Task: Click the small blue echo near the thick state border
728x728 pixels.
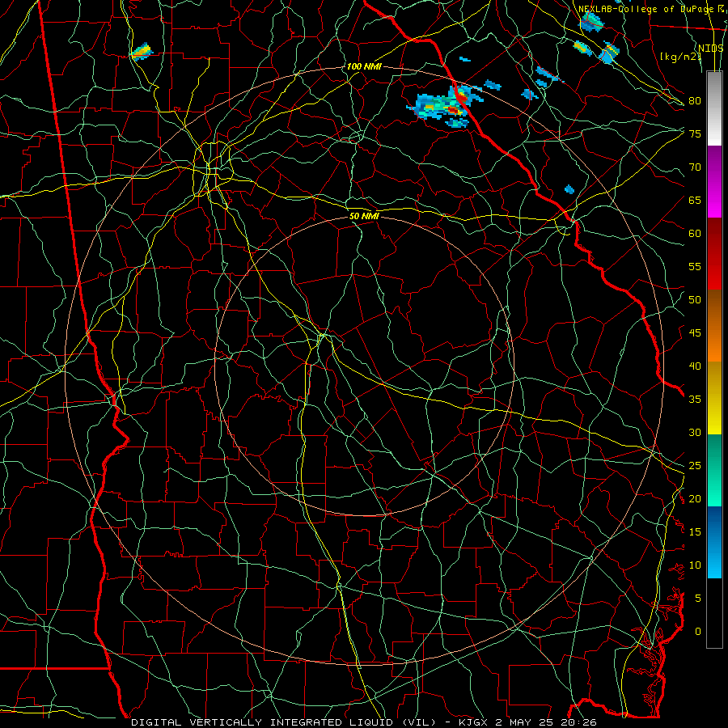Action: coord(569,189)
